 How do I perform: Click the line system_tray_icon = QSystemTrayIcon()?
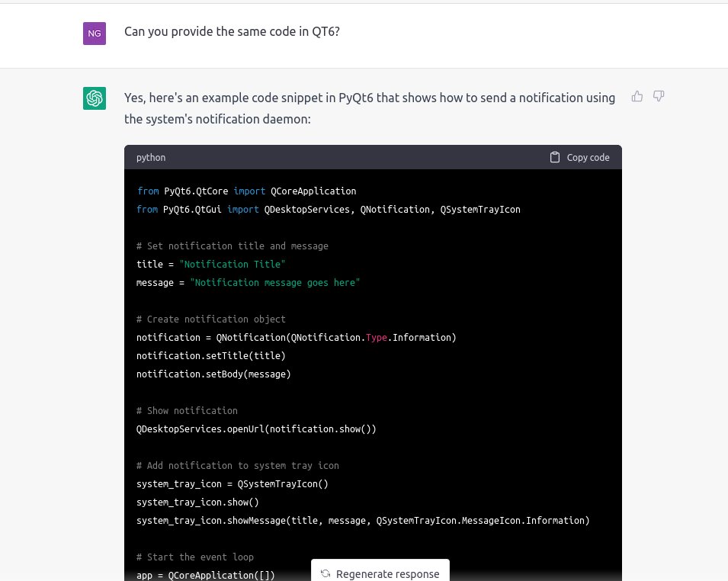click(233, 484)
